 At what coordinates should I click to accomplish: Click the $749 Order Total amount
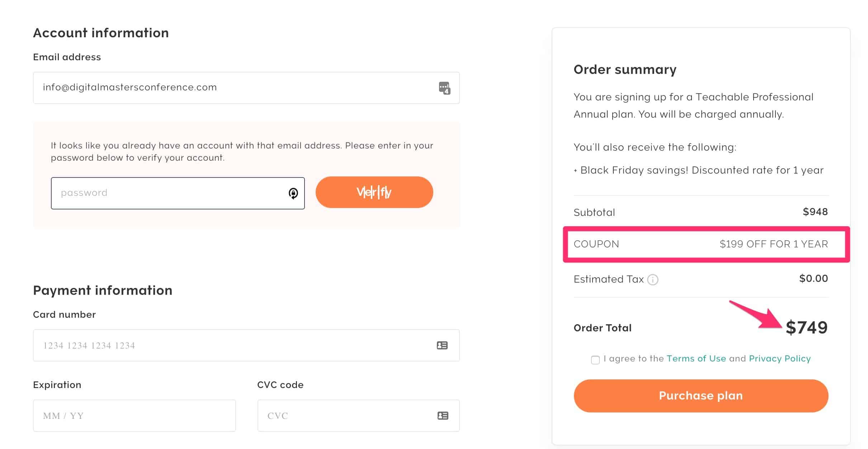pos(806,327)
